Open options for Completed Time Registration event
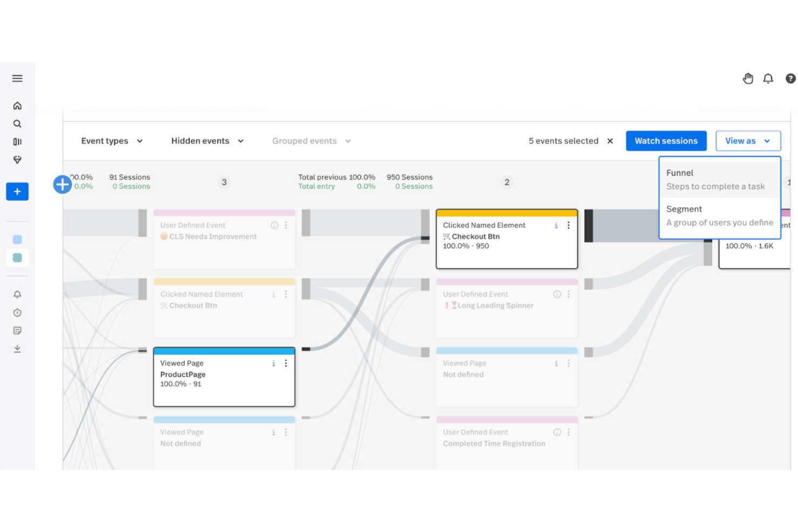 click(568, 432)
